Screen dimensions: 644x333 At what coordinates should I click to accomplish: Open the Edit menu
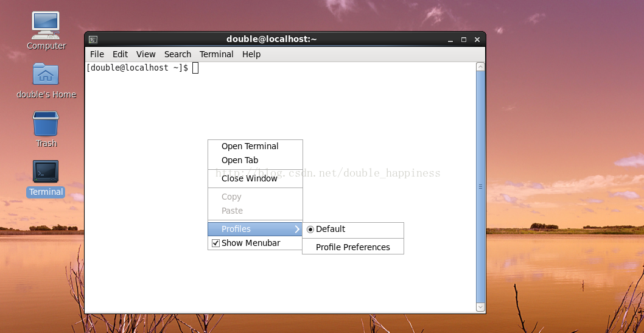(121, 54)
